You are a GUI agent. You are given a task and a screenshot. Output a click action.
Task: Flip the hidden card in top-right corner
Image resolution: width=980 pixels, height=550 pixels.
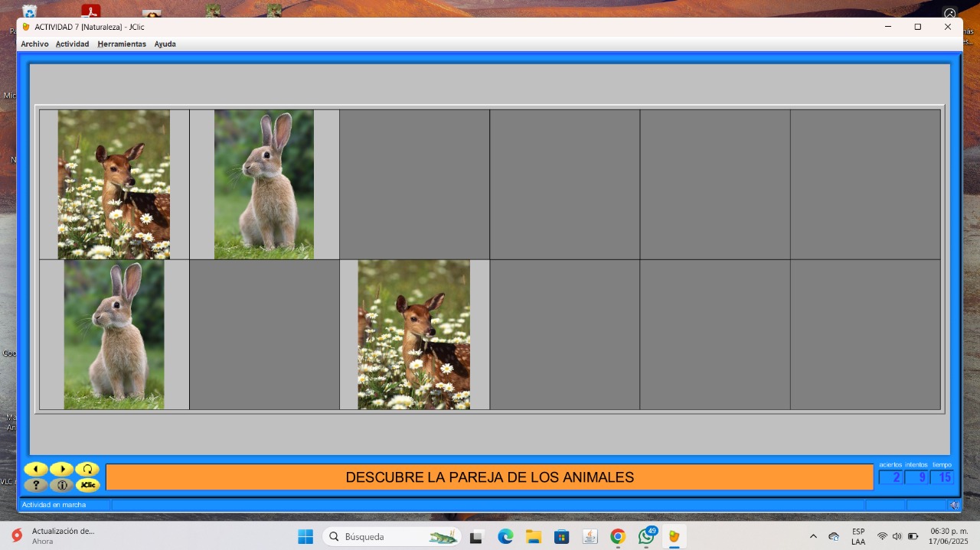(865, 184)
